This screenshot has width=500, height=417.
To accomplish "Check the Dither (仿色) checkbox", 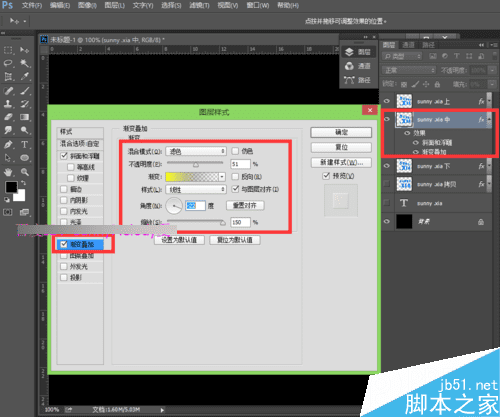I will pos(235,151).
